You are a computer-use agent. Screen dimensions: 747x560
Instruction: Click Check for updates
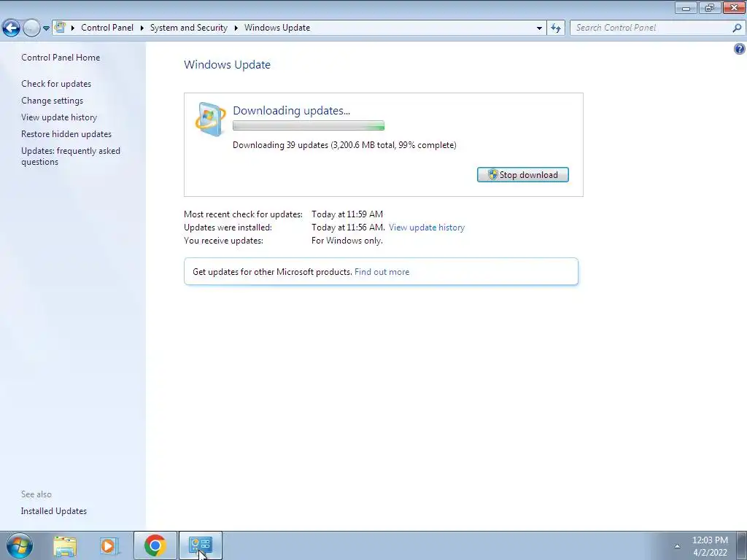56,84
